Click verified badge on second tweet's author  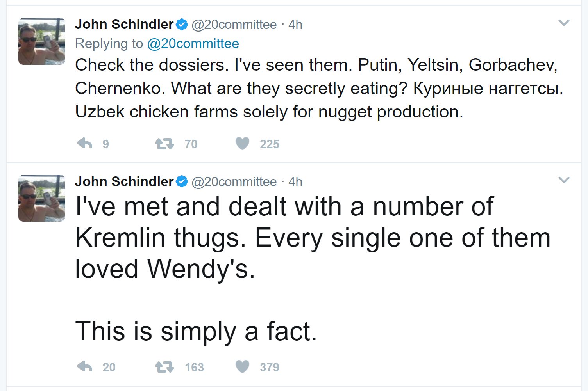182,181
